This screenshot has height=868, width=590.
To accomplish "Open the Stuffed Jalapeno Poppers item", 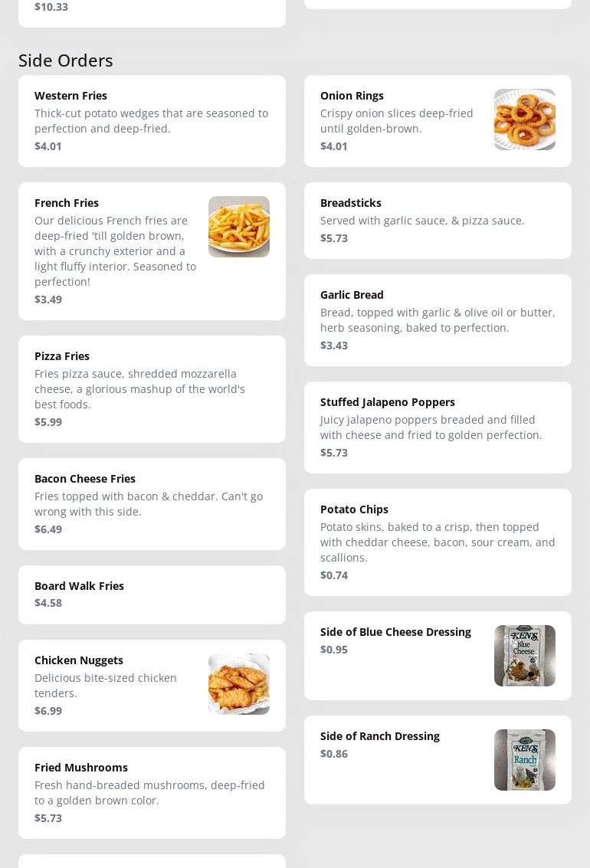I will (438, 427).
